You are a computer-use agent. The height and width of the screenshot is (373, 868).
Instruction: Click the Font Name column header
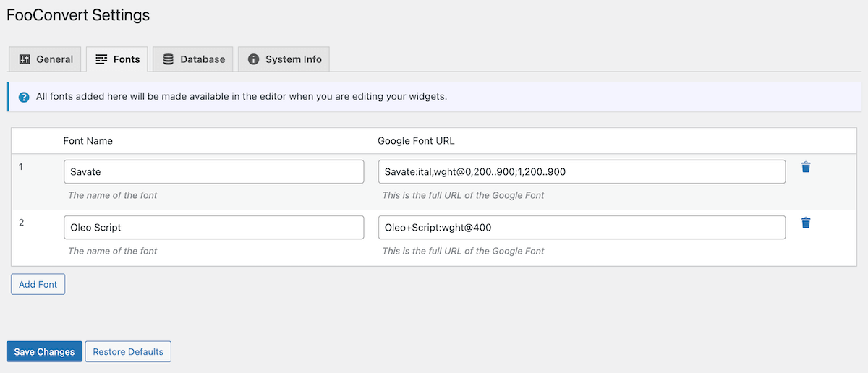pyautogui.click(x=88, y=141)
